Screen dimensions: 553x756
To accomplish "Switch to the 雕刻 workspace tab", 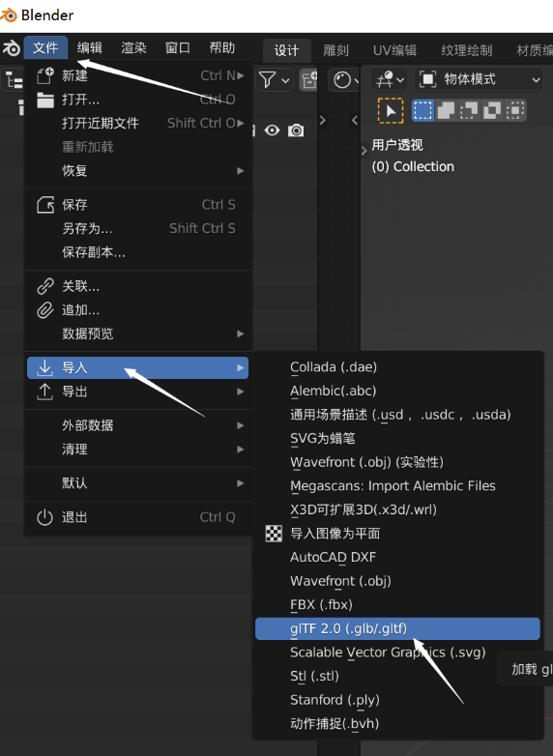I will tap(335, 50).
